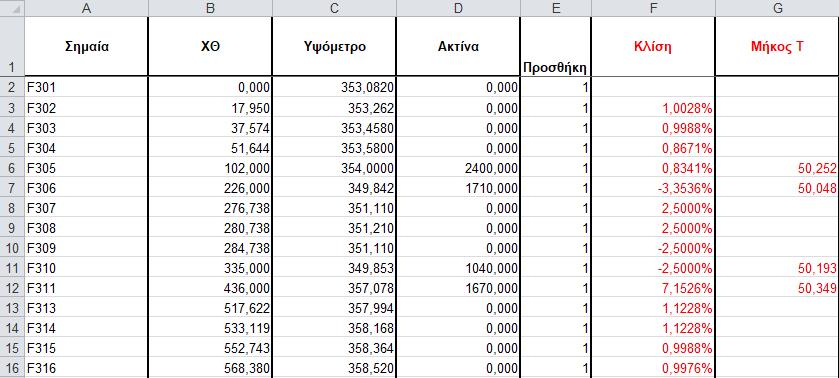Click the Μήκος T header cell
The height and width of the screenshot is (378, 839).
777,47
